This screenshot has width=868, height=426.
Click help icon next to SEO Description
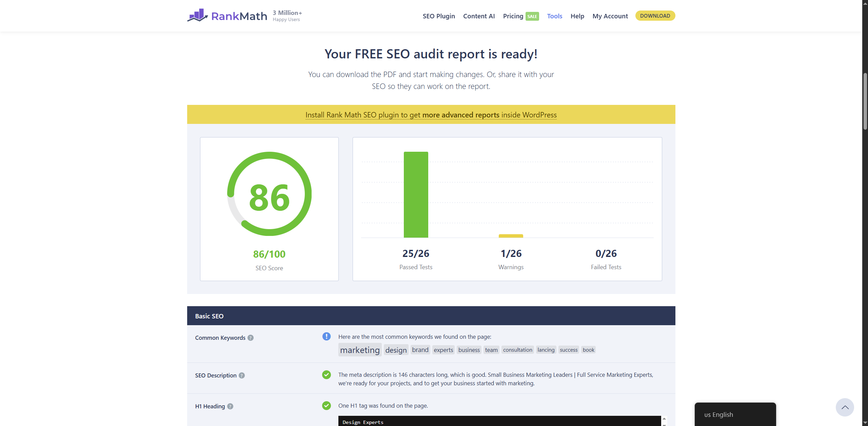coord(242,375)
